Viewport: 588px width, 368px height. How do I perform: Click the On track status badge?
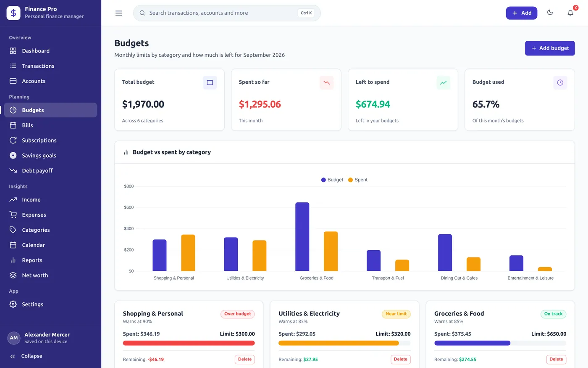[x=553, y=314]
